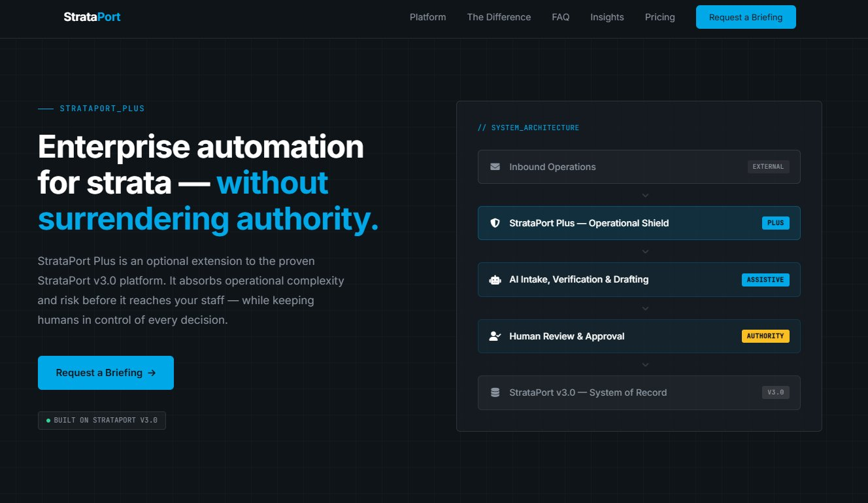
Task: Click the StrataPort logo in the header
Action: [92, 16]
